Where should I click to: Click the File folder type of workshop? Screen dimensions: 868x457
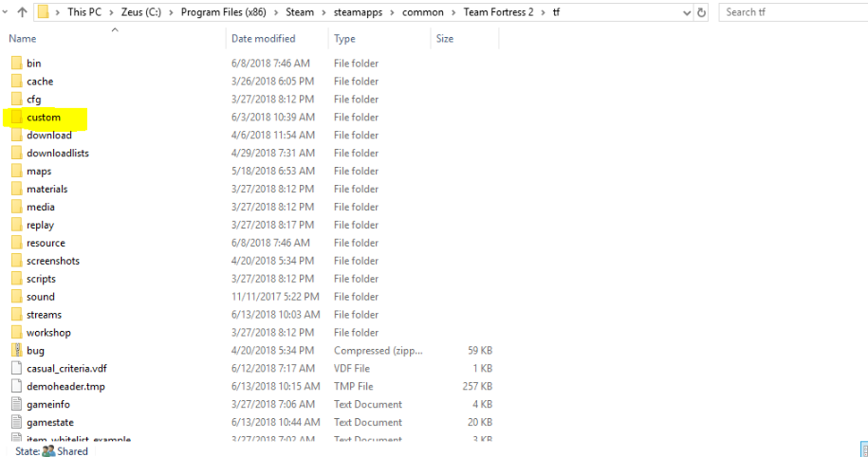356,333
